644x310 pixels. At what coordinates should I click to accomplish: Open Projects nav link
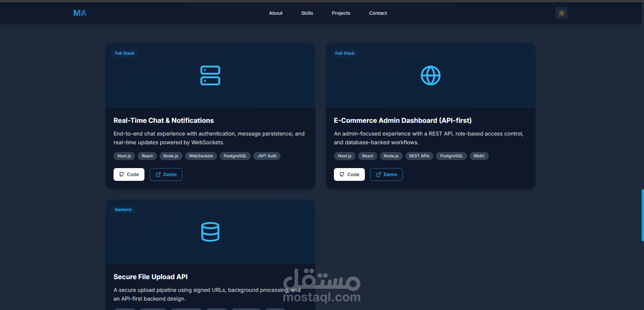(x=341, y=13)
